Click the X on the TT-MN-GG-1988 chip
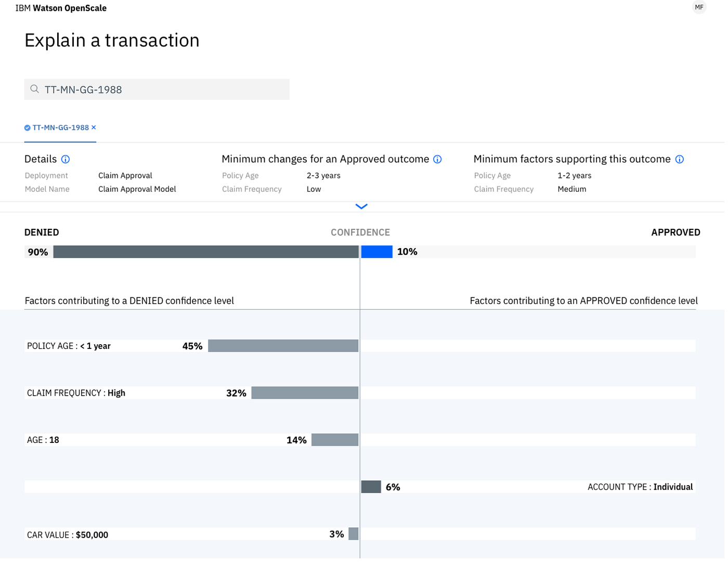Image resolution: width=728 pixels, height=562 pixels. [94, 127]
